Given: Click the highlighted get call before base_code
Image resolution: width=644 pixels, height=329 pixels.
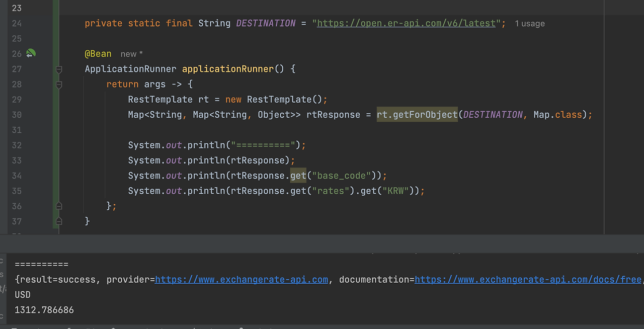Looking at the screenshot, I should click(x=298, y=176).
